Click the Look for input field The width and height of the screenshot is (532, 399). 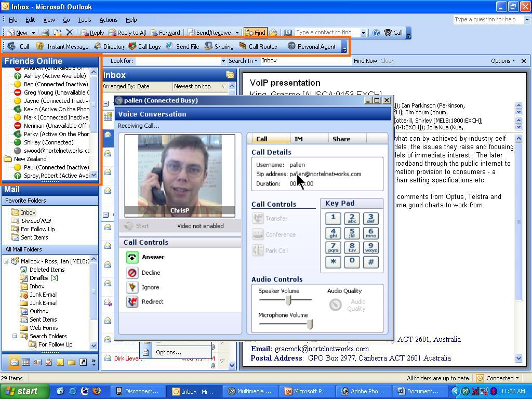[x=178, y=61]
